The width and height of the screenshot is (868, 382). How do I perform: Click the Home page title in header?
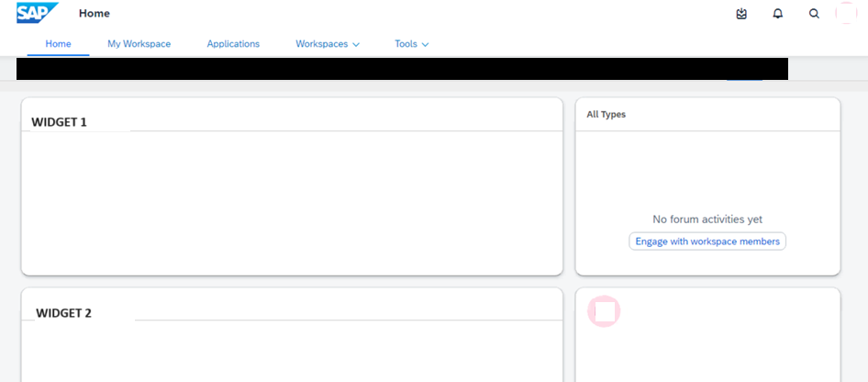point(95,13)
